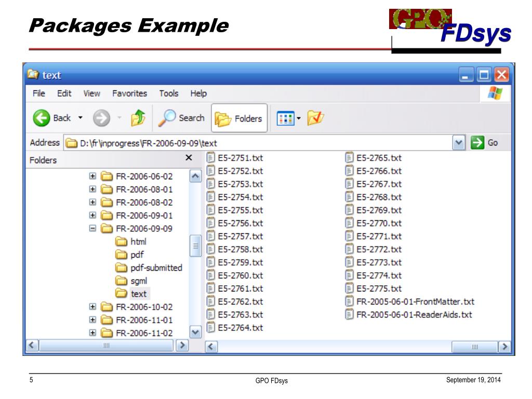This screenshot has width=532, height=399.
Task: Expand the FR-2006-09-01 folder node
Action: coord(92,215)
